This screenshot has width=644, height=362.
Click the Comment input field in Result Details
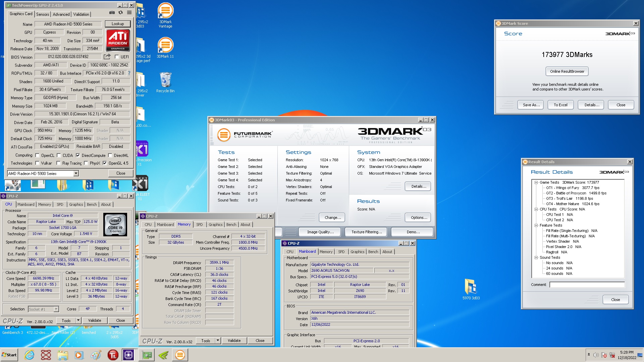(587, 285)
